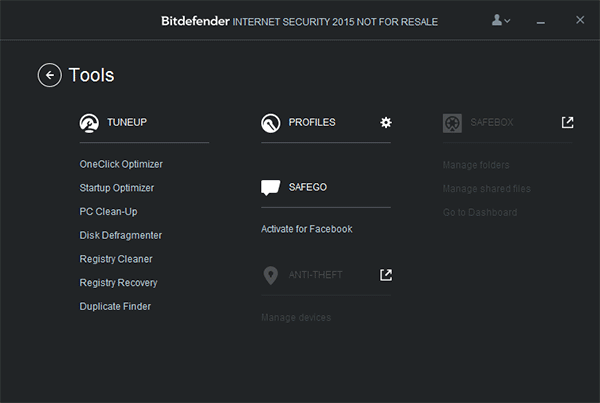Open Profiles settings gear
The height and width of the screenshot is (403, 600).
(386, 122)
